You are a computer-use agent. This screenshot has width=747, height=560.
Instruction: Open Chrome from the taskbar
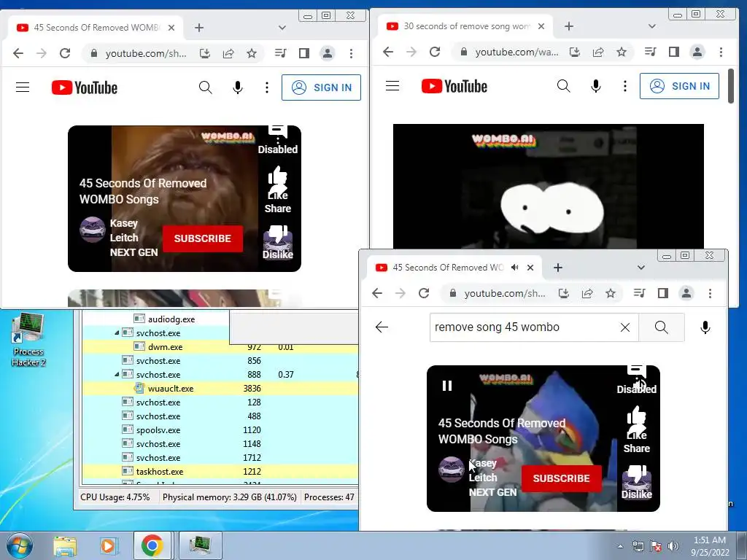(152, 545)
